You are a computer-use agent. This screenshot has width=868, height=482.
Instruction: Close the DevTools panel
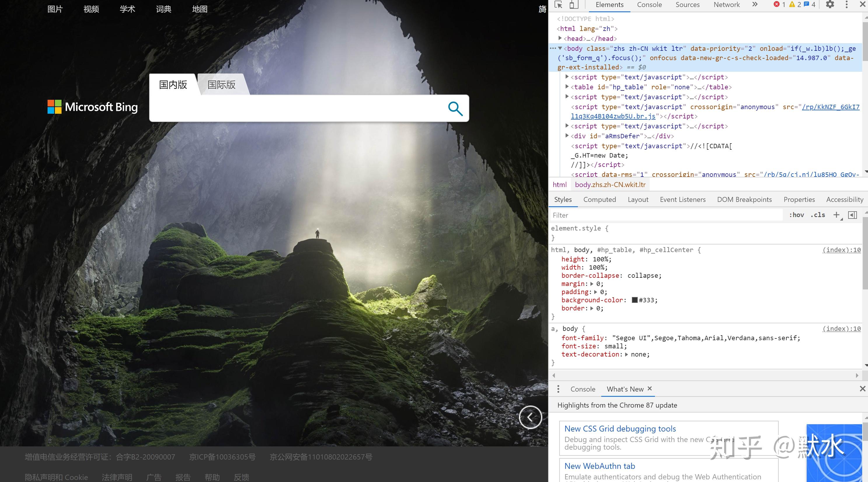click(x=863, y=4)
